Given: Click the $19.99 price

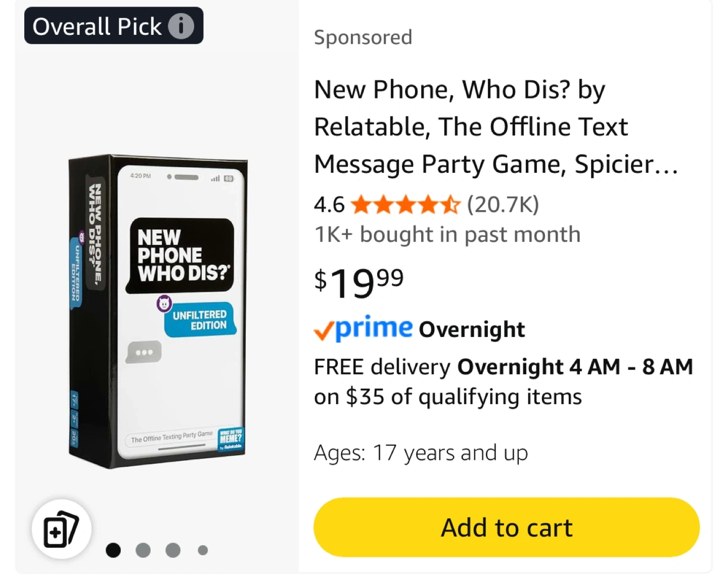Looking at the screenshot, I should pyautogui.click(x=359, y=282).
